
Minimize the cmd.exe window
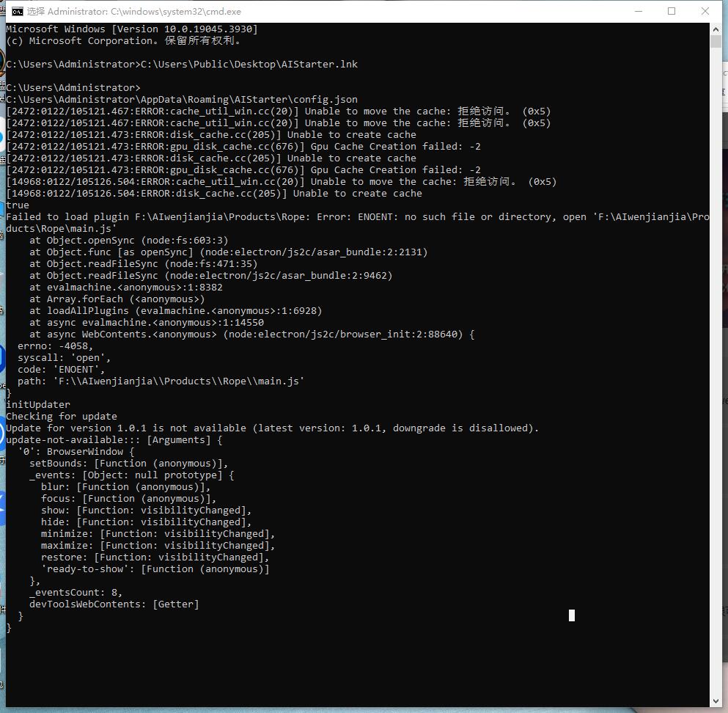click(639, 12)
